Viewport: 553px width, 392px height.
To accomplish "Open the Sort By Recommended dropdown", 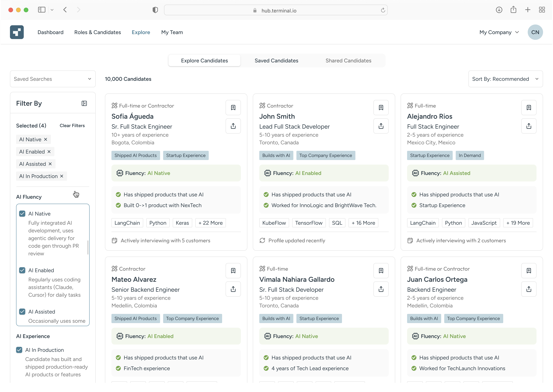I will (505, 79).
